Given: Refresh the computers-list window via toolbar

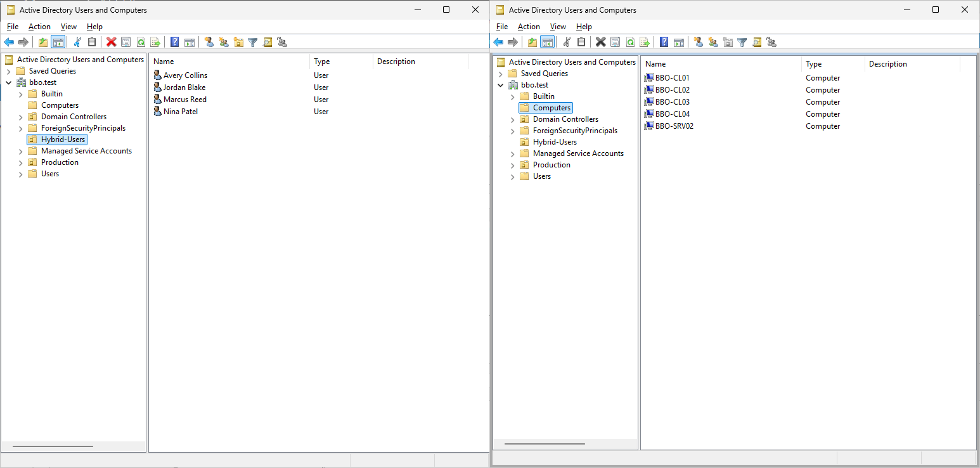Looking at the screenshot, I should pos(630,42).
